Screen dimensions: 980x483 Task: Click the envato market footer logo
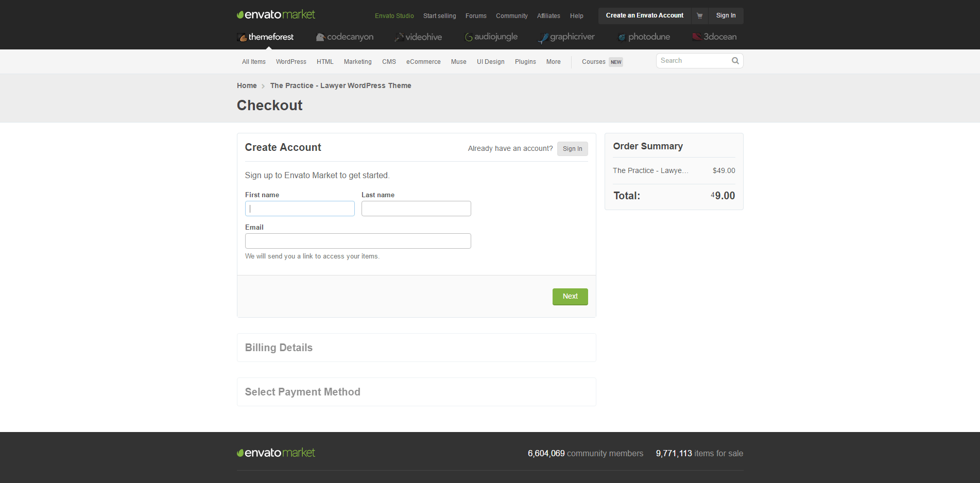[x=276, y=453]
